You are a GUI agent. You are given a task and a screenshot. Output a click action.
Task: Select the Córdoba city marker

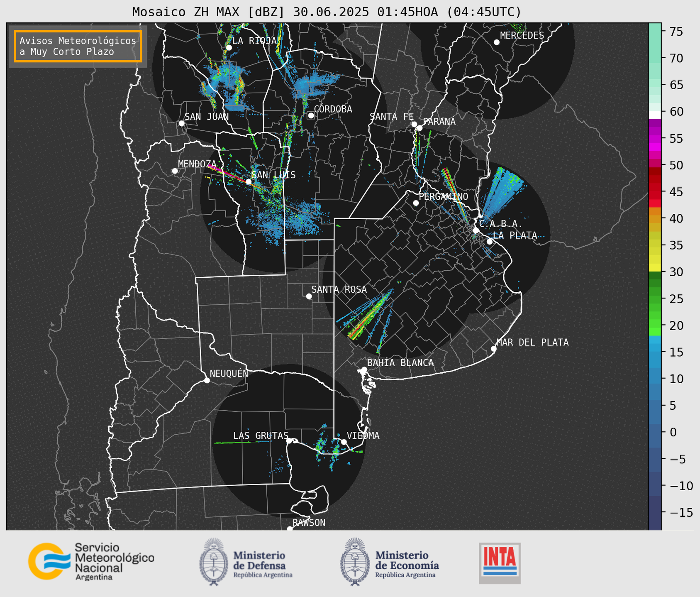(311, 115)
